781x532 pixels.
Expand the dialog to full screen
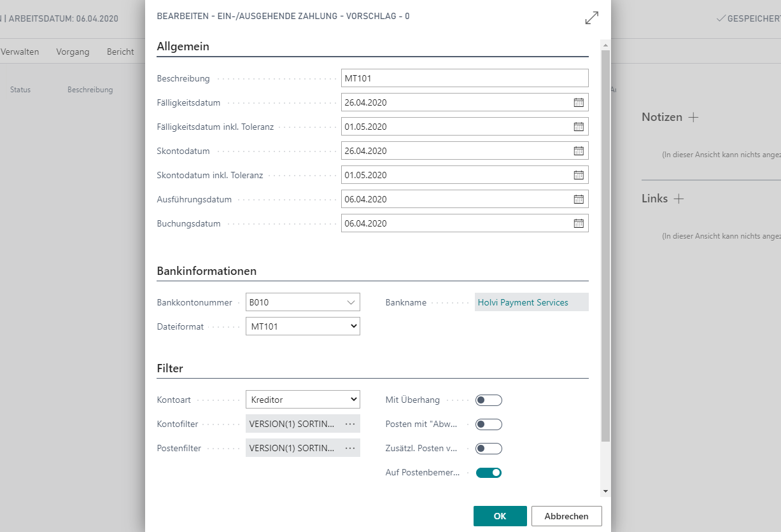[591, 18]
